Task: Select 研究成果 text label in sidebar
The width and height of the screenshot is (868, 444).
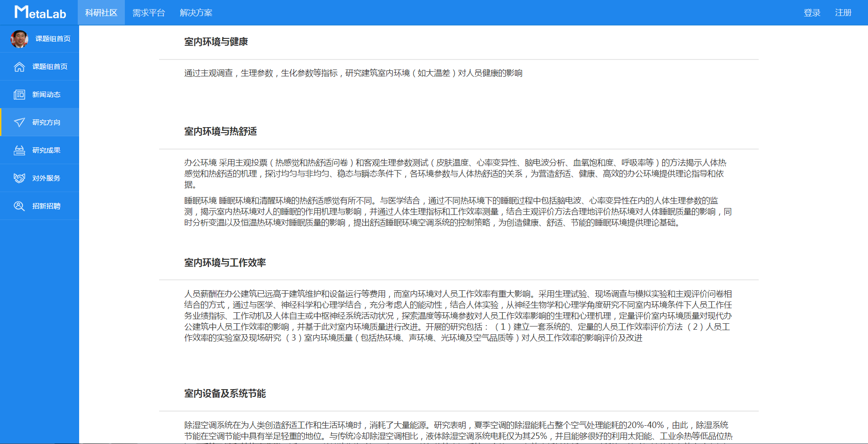Action: [x=46, y=150]
